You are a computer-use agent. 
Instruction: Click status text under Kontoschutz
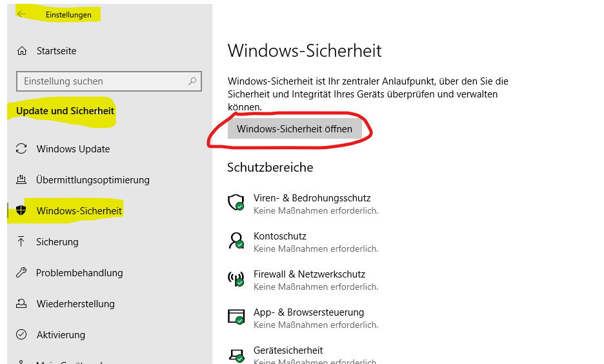tap(316, 249)
